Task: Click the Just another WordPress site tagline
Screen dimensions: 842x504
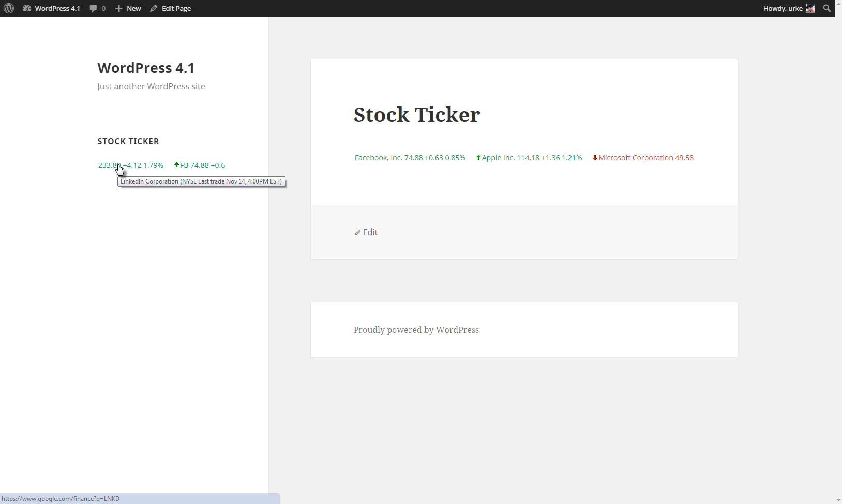Action: (151, 86)
